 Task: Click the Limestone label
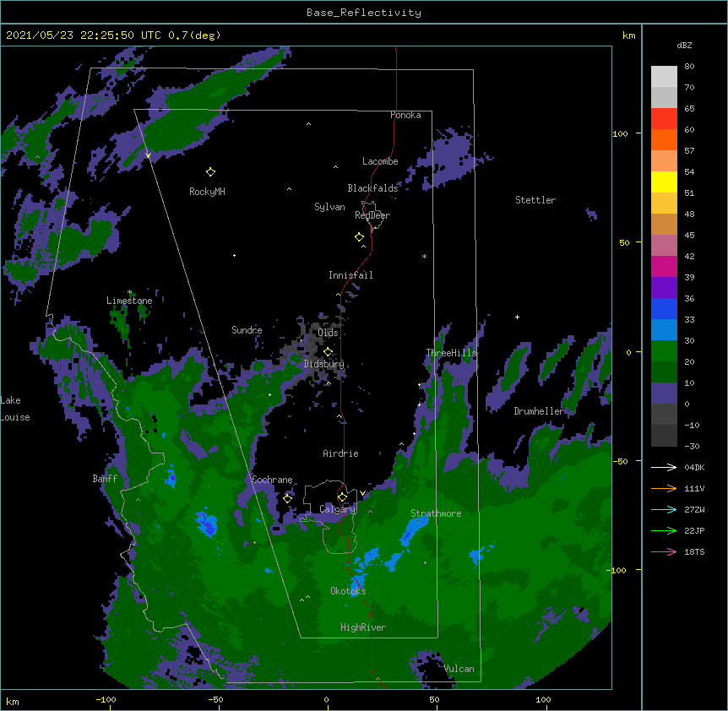coord(129,301)
